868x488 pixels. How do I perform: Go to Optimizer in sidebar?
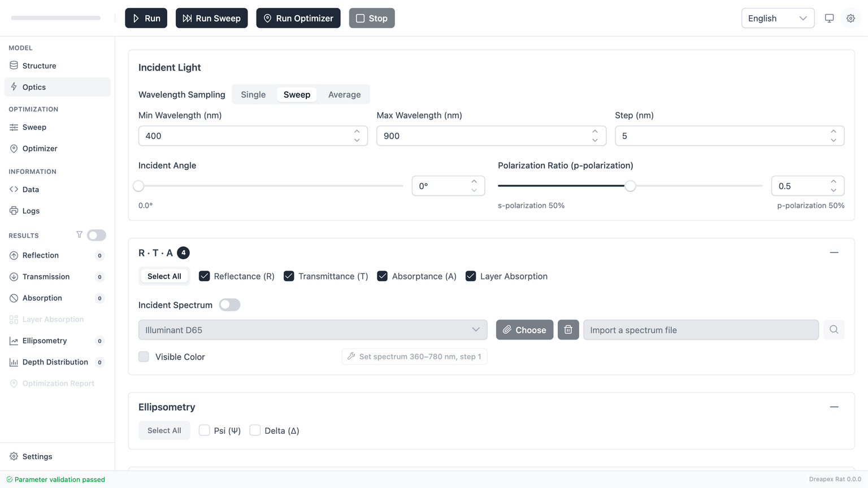pos(40,149)
